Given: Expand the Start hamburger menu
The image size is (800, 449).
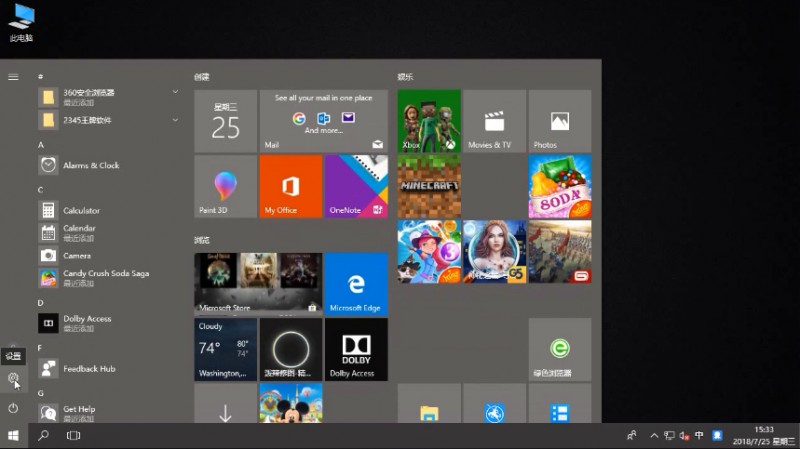Looking at the screenshot, I should coord(13,77).
